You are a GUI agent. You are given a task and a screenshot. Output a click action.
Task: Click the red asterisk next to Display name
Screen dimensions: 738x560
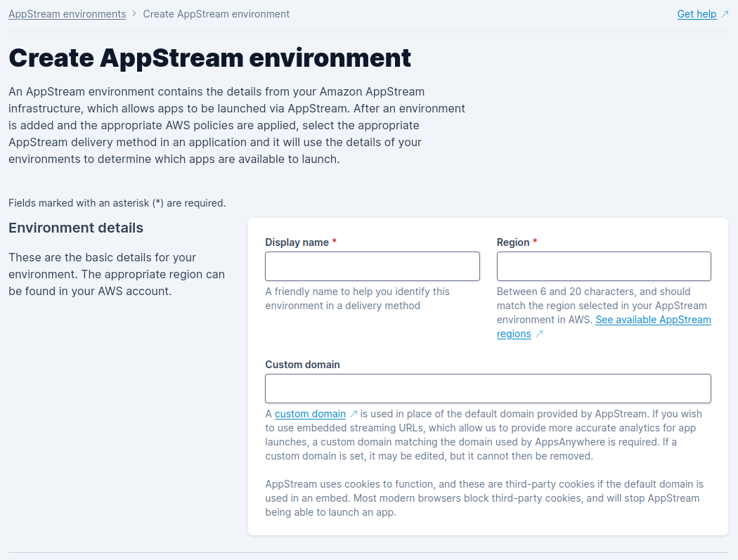[335, 242]
